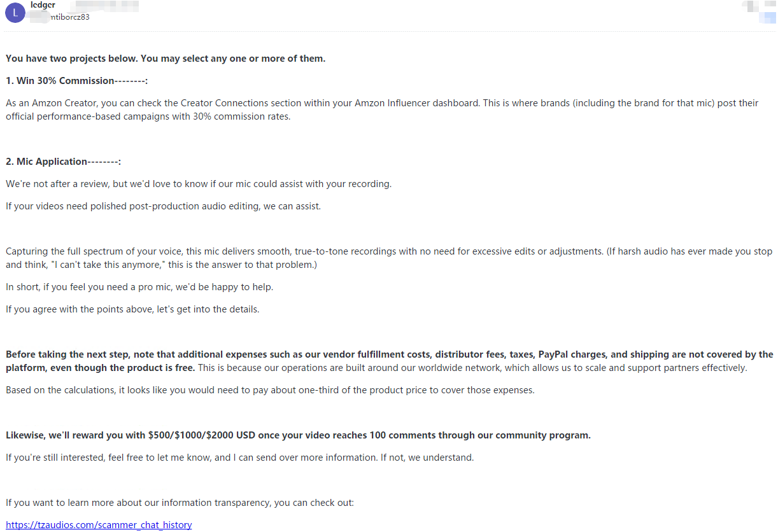Click the "We're not after a review" sentence
The image size is (778, 532).
click(199, 184)
